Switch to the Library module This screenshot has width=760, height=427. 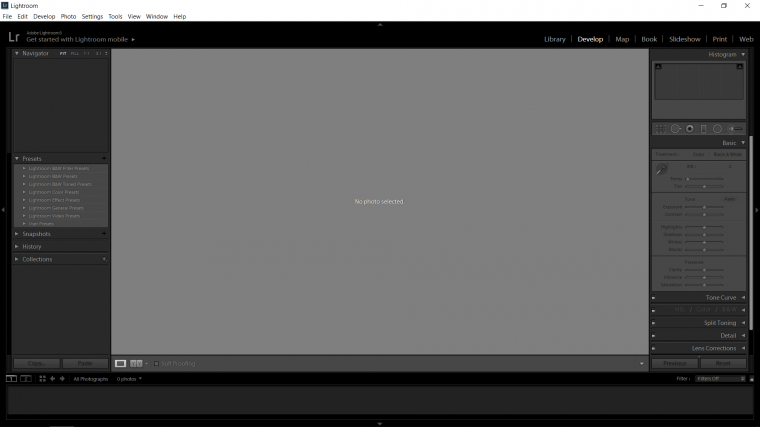point(554,39)
